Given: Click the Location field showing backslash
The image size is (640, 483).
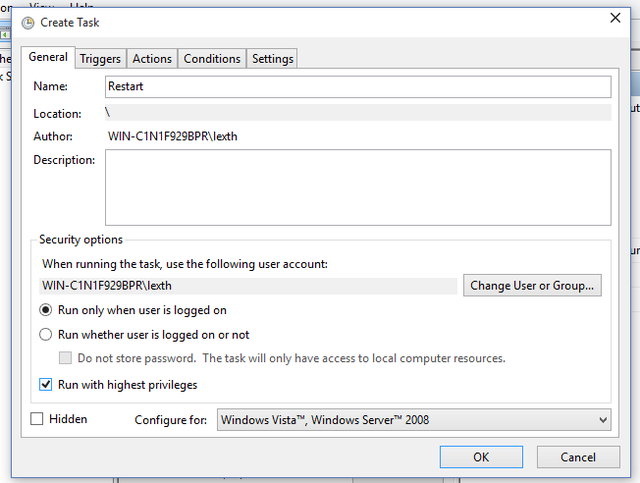Looking at the screenshot, I should click(358, 112).
